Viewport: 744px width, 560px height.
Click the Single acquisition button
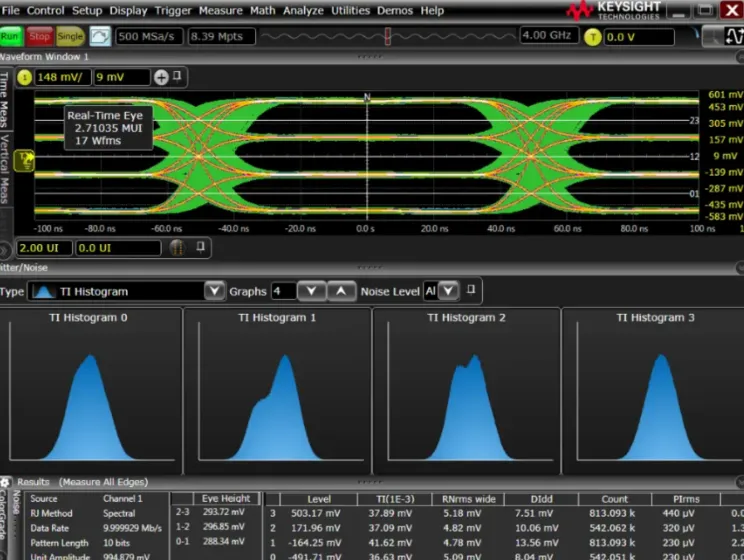(x=70, y=36)
